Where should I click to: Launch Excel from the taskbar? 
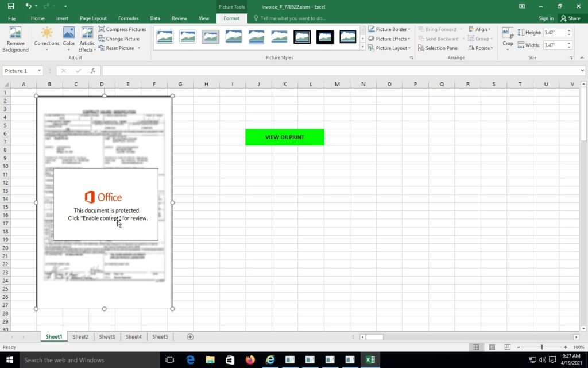[370, 359]
